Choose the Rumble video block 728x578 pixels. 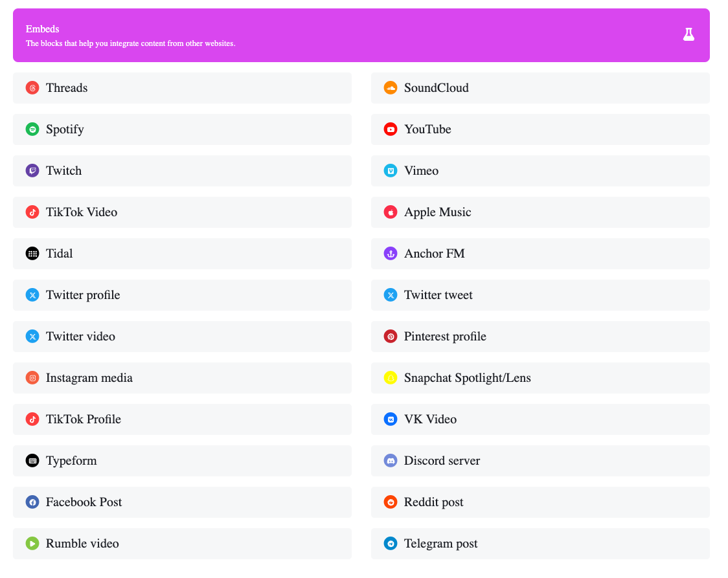(182, 543)
